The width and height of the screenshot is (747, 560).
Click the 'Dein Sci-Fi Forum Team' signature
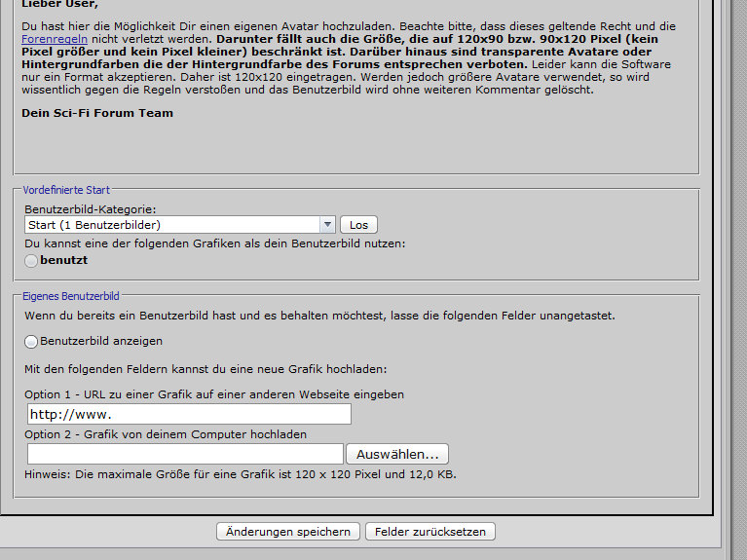[x=97, y=113]
